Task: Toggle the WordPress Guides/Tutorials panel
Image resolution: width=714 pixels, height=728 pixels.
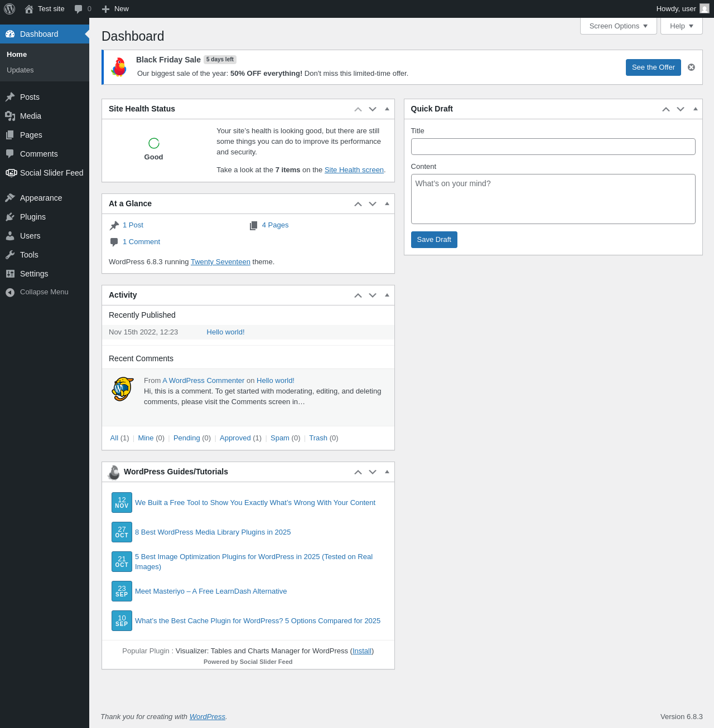Action: (x=387, y=472)
